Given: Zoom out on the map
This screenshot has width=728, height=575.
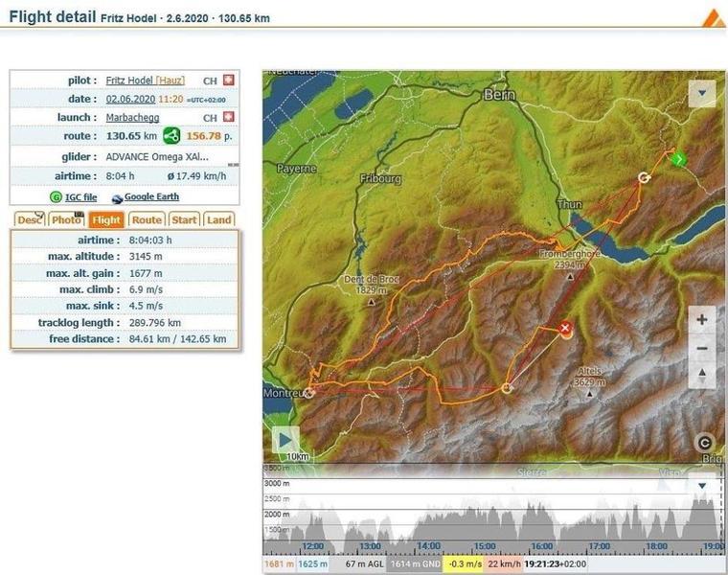Looking at the screenshot, I should (x=702, y=347).
